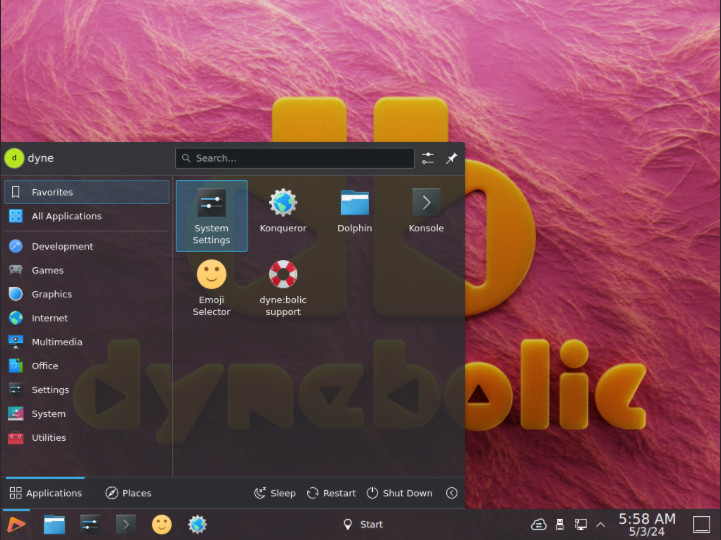Click the Sleep button
The height and width of the screenshot is (540, 721).
click(x=275, y=493)
